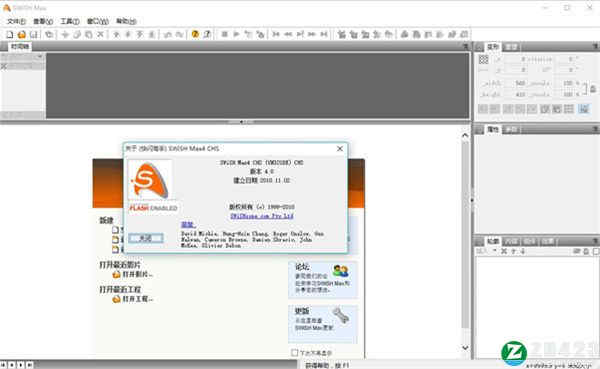This screenshot has width=600, height=369.
Task: Select the anchor point grid icon in Transform panel
Action: coord(483,59)
